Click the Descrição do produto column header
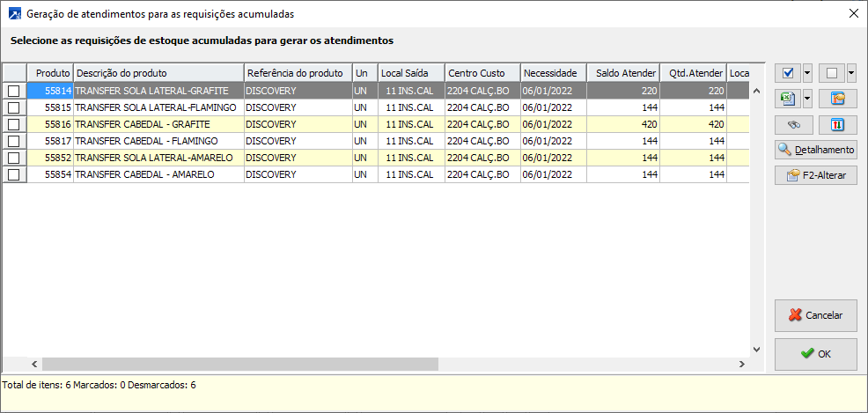Screen dimensions: 868x413 pyautogui.click(x=158, y=72)
